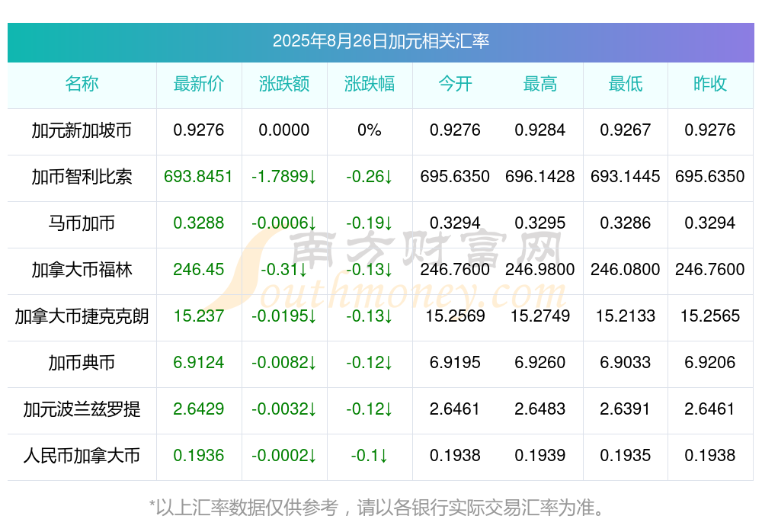Screen dimensions: 762x532
Task: Click the low value 0.1935
Action: (x=626, y=456)
